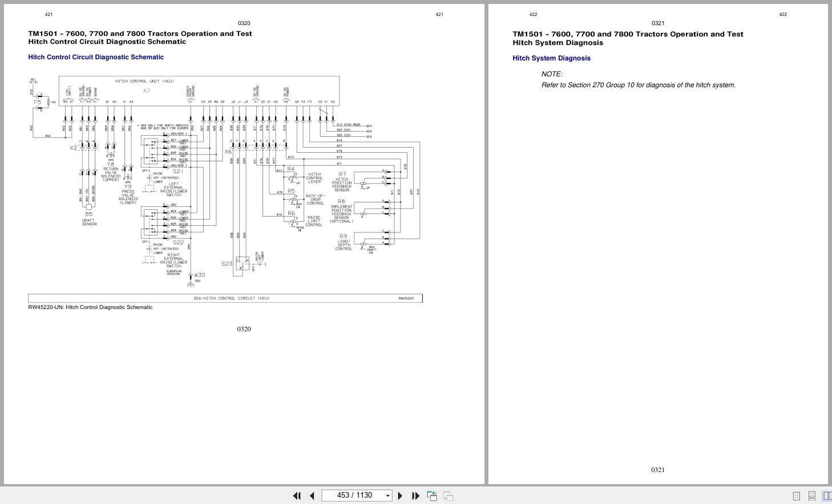The image size is (832, 504).
Task: Click the NOTE: label on page 422
Action: tap(552, 74)
